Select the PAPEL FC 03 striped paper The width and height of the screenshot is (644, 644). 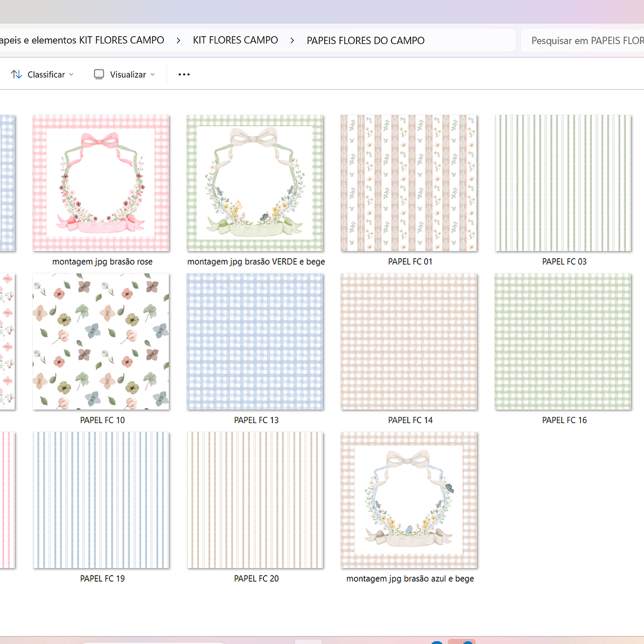coord(563,184)
